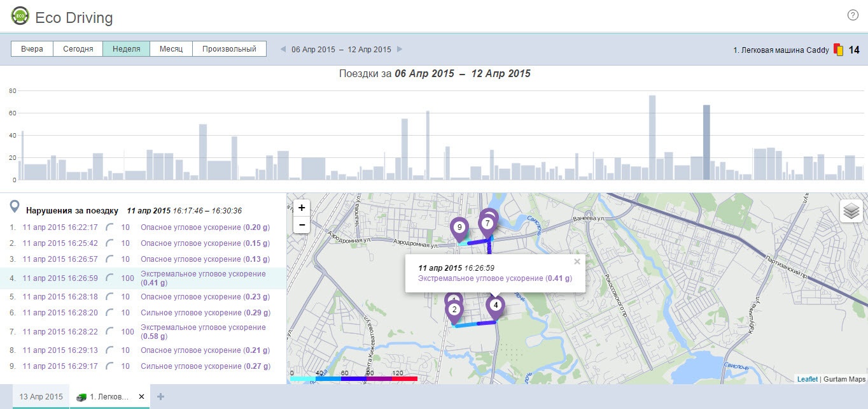Zoom out the map with minus button

[302, 225]
